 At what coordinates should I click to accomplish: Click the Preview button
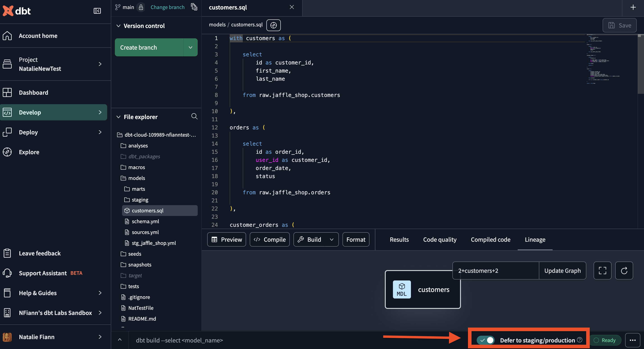227,240
